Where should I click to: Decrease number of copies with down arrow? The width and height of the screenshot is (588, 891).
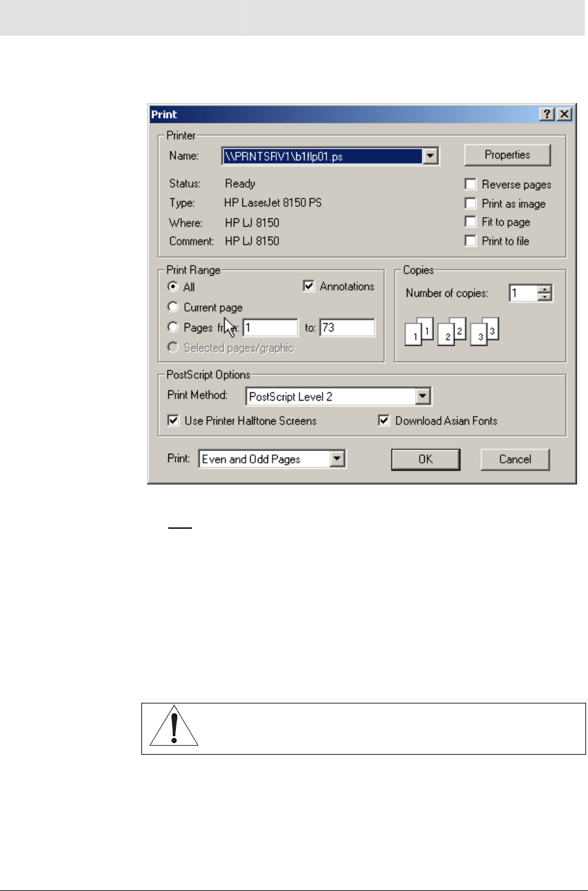544,297
